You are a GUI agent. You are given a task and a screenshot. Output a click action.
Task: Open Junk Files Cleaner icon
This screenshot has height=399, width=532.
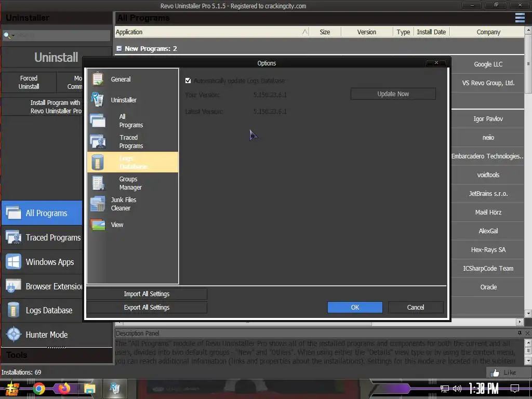pyautogui.click(x=98, y=204)
